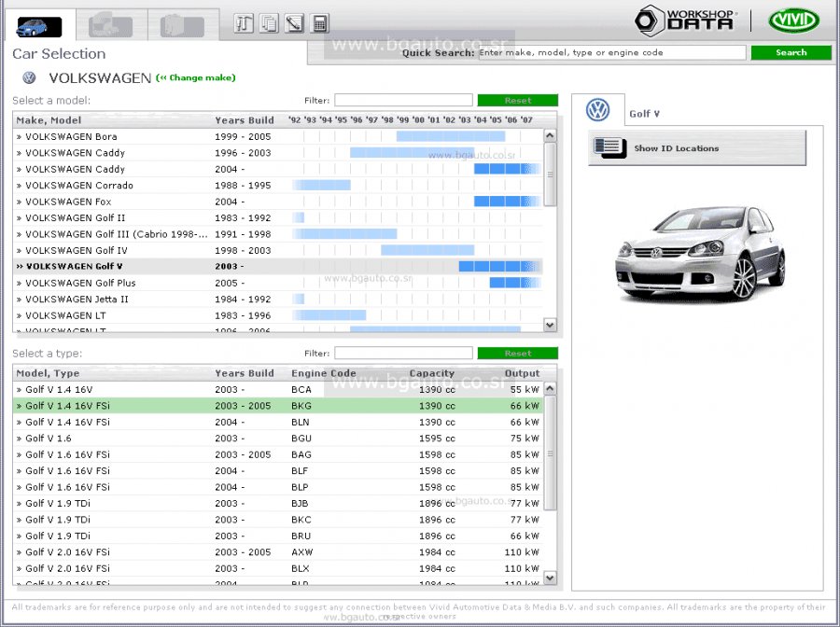Open the calculator tool
Screen dimensions: 840x627
pos(320,23)
